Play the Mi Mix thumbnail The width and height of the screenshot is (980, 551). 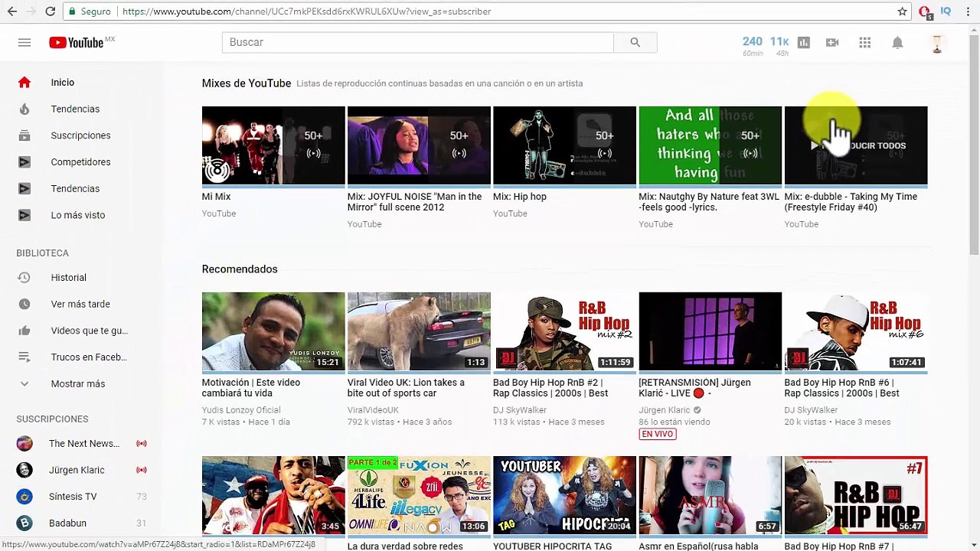click(x=273, y=145)
